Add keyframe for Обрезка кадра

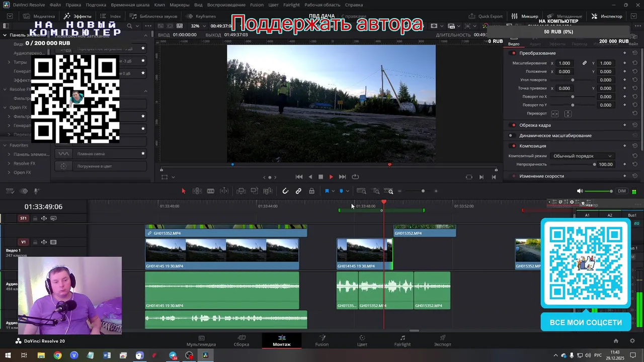pyautogui.click(x=625, y=125)
